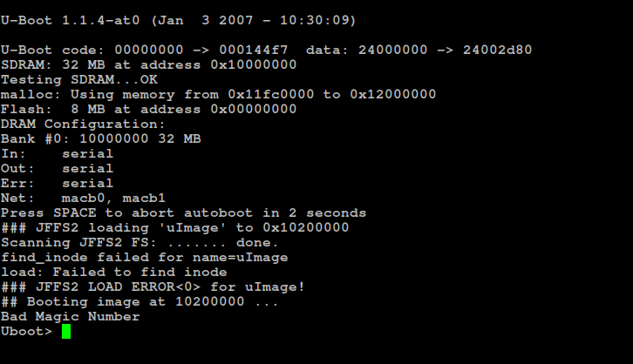Click the green cursor block after Uboot>
Viewport: 633px width, 364px height.
(x=66, y=332)
